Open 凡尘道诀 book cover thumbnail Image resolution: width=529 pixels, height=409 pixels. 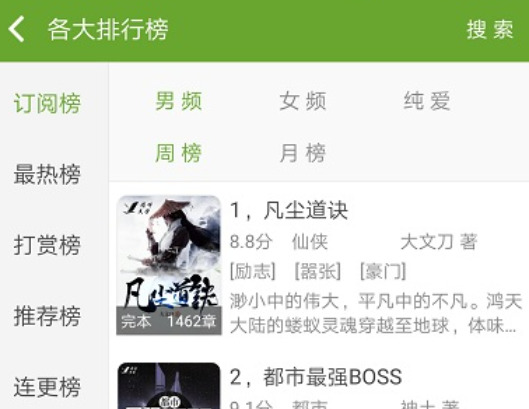click(x=169, y=265)
